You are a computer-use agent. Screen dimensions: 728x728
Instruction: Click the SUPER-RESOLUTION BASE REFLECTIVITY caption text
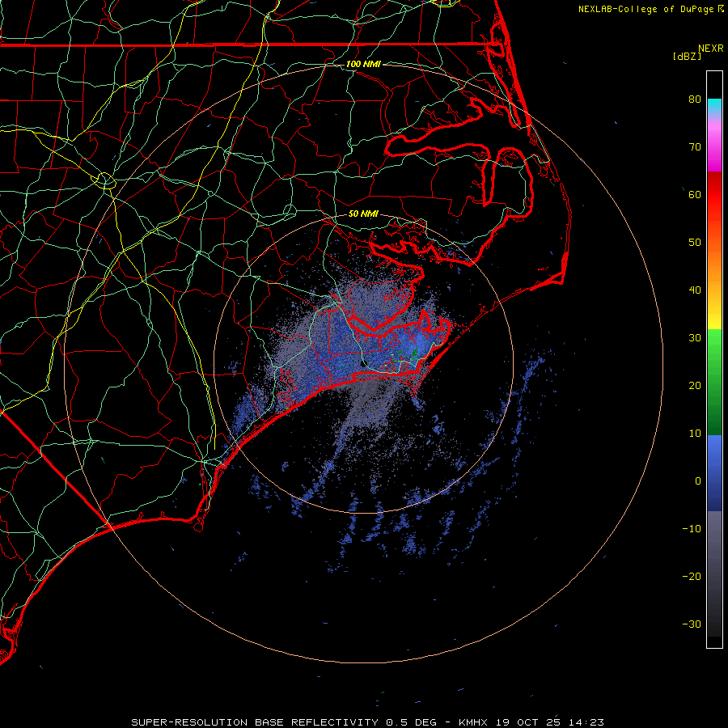pyautogui.click(x=255, y=722)
